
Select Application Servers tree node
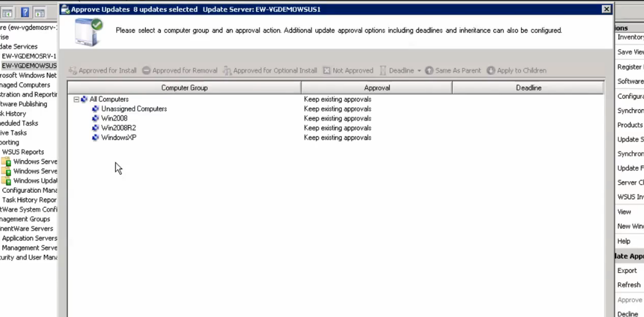30,238
